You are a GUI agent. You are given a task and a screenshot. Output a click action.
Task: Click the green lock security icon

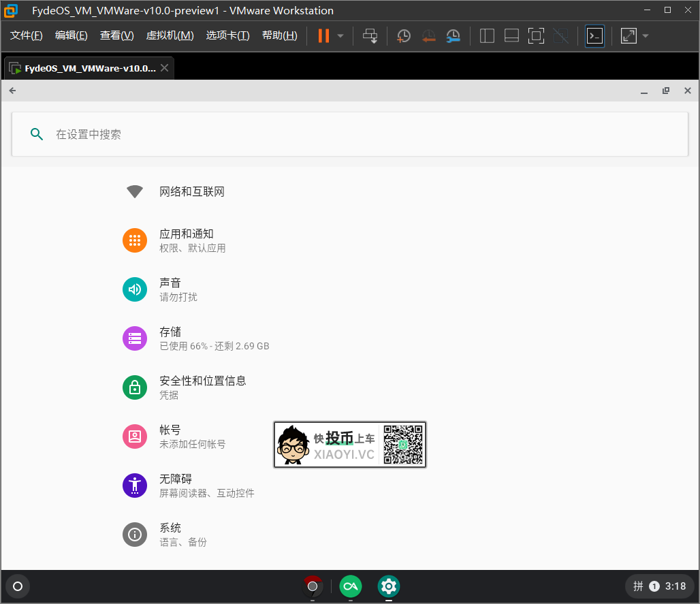tap(135, 387)
